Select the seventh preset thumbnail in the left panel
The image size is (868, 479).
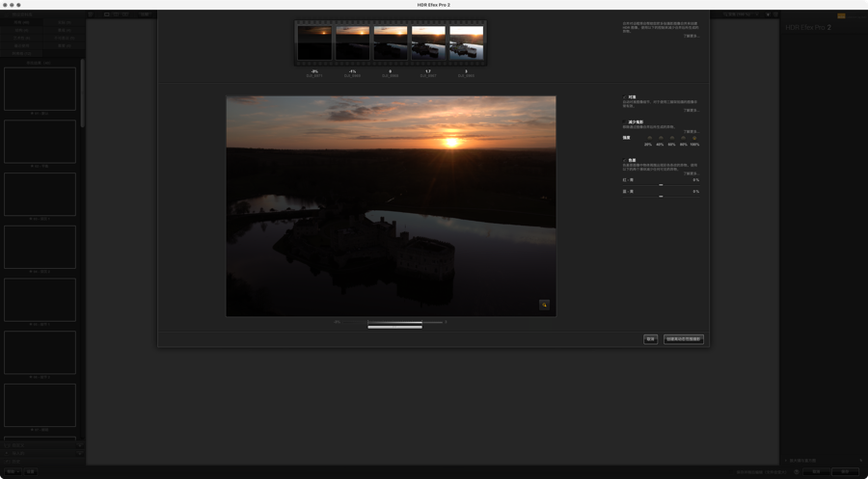40,406
